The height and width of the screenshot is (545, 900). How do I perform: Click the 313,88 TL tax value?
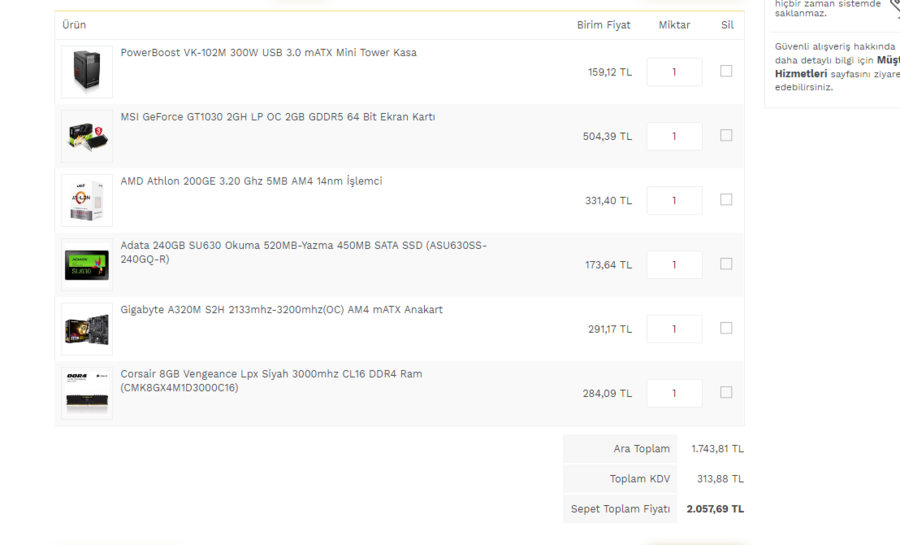(x=720, y=478)
